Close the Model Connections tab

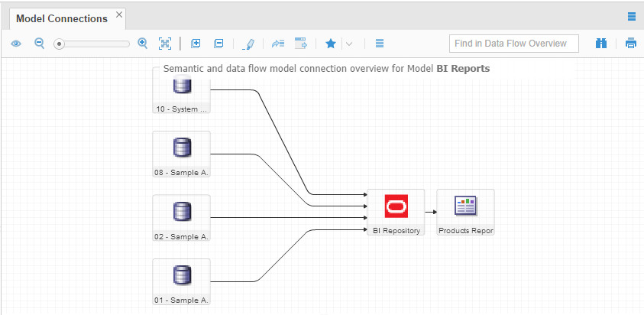(x=118, y=15)
